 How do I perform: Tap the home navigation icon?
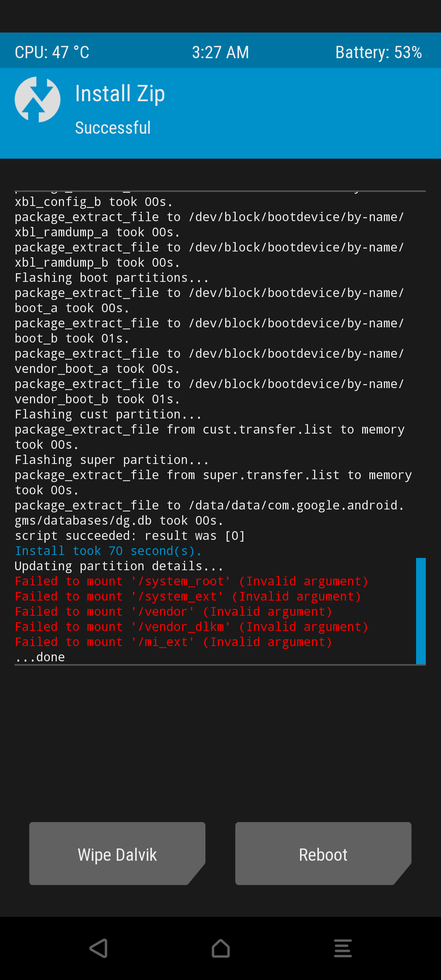[221, 949]
